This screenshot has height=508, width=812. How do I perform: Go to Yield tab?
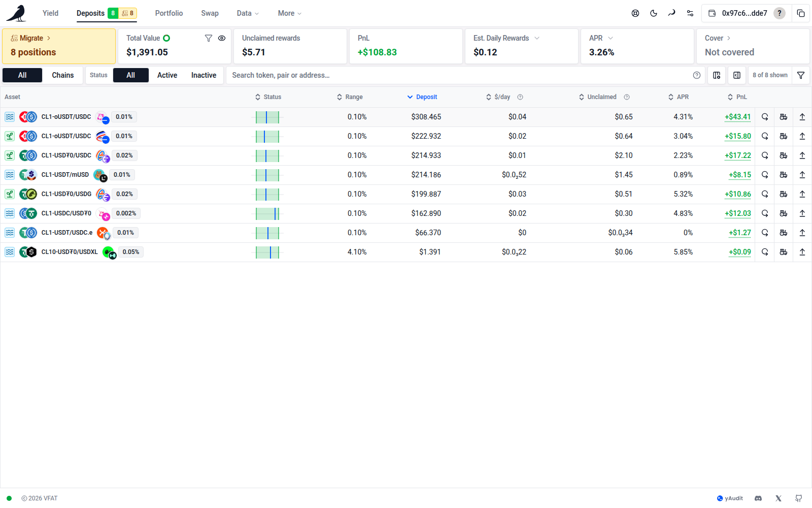50,13
